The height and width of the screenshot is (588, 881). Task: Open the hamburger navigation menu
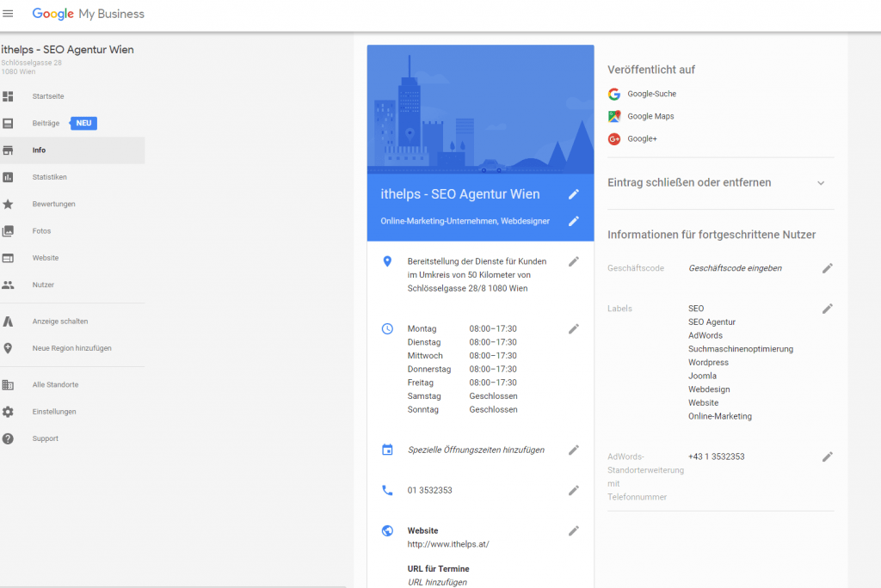[9, 13]
